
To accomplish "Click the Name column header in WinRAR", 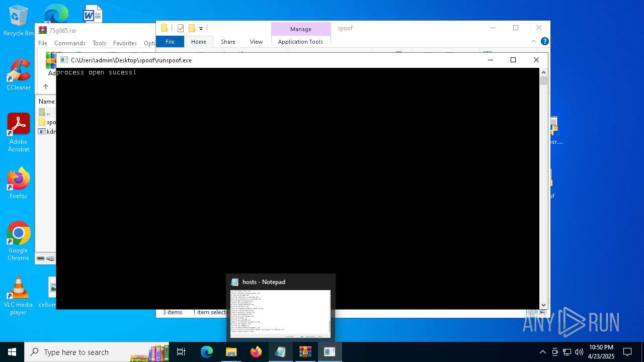I will pyautogui.click(x=47, y=102).
